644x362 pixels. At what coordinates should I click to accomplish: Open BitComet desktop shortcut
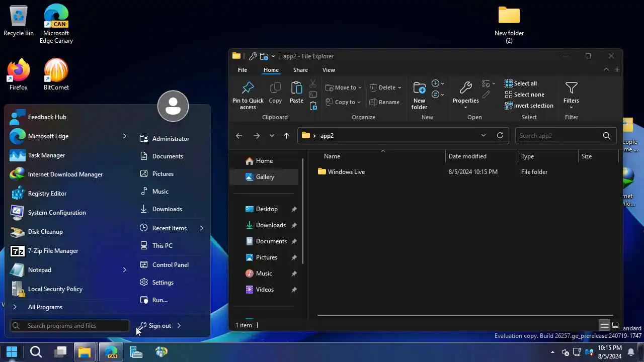pos(56,74)
